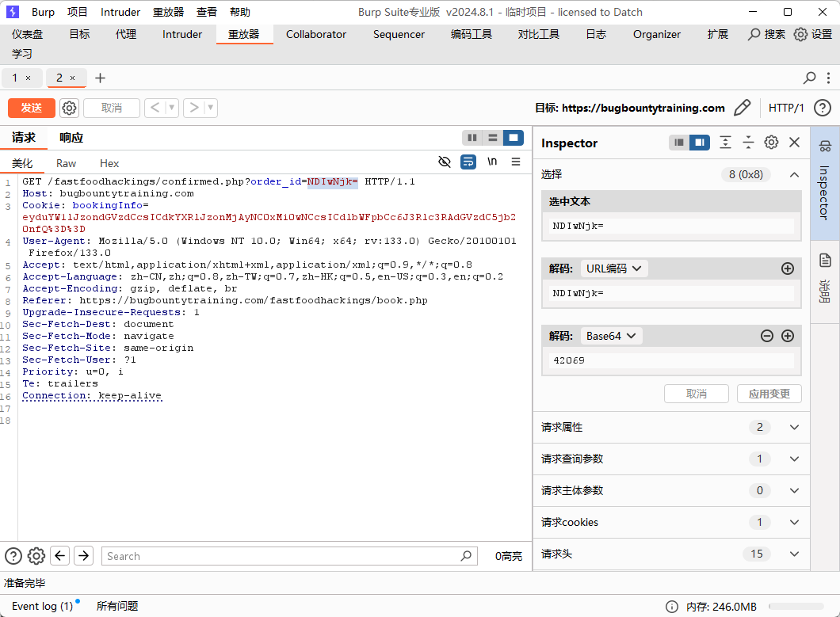Click 取消 button in Inspector
Viewport: 840px width, 617px height.
click(x=697, y=394)
